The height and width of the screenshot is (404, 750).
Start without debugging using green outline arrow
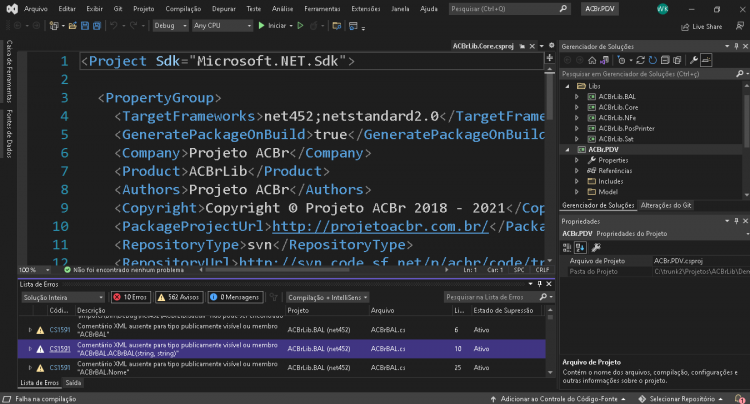[x=300, y=26]
